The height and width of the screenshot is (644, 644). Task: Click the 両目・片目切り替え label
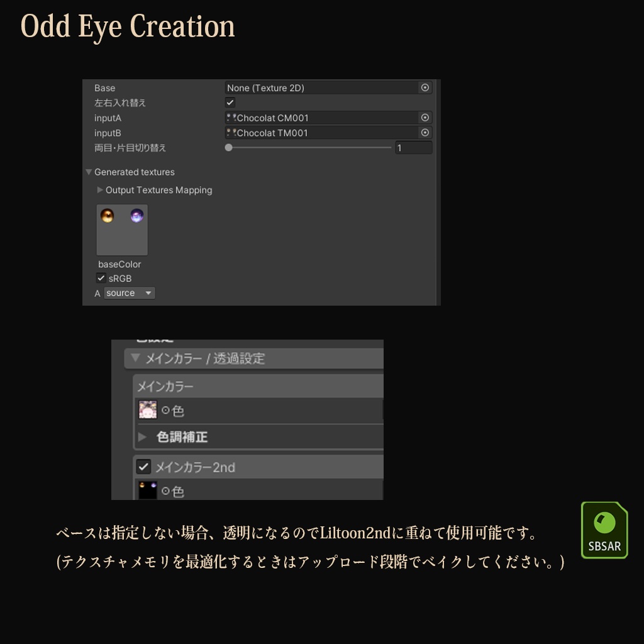point(130,148)
